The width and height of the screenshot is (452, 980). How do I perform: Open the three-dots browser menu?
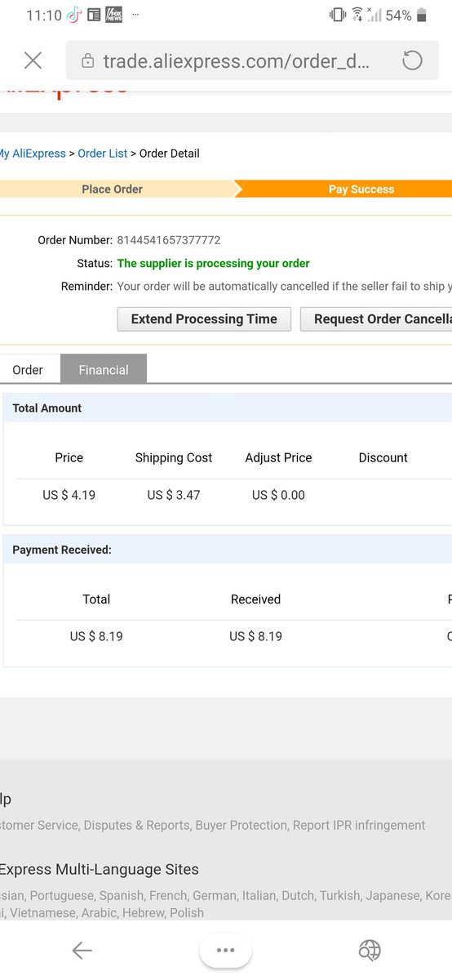(x=226, y=950)
